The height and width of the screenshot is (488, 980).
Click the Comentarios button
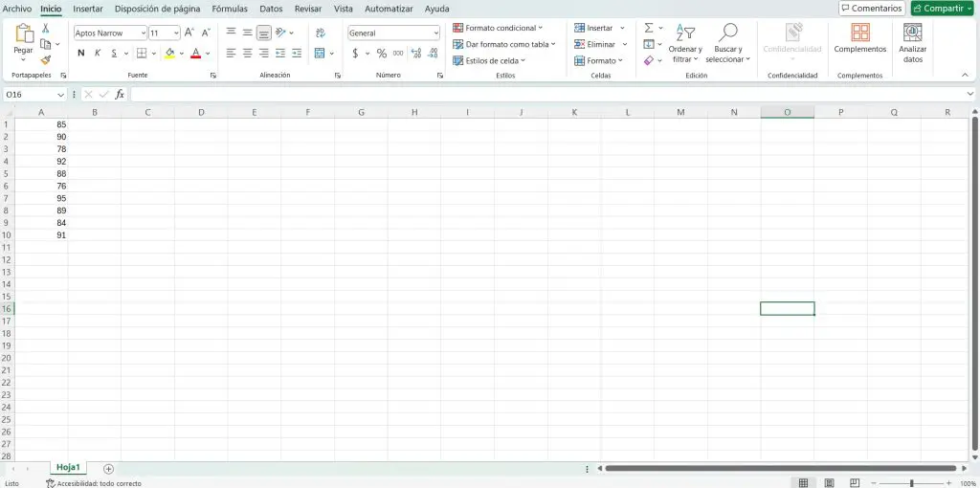point(872,8)
